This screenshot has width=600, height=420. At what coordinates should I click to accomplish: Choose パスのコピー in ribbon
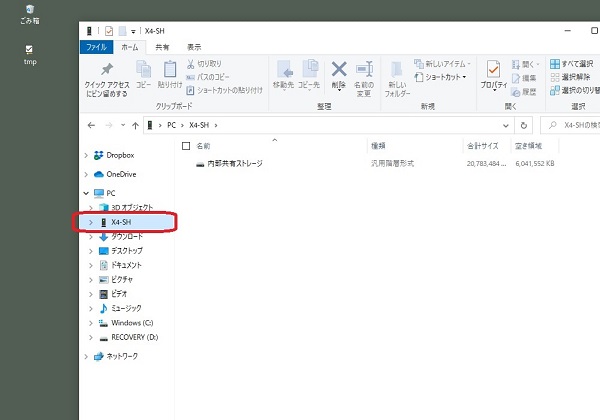point(208,77)
